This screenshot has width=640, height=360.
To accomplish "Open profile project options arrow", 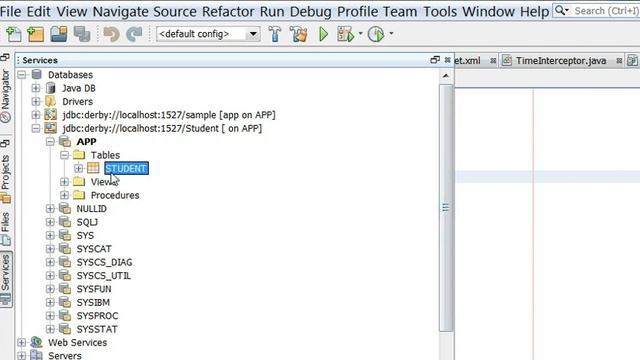I will (x=391, y=34).
